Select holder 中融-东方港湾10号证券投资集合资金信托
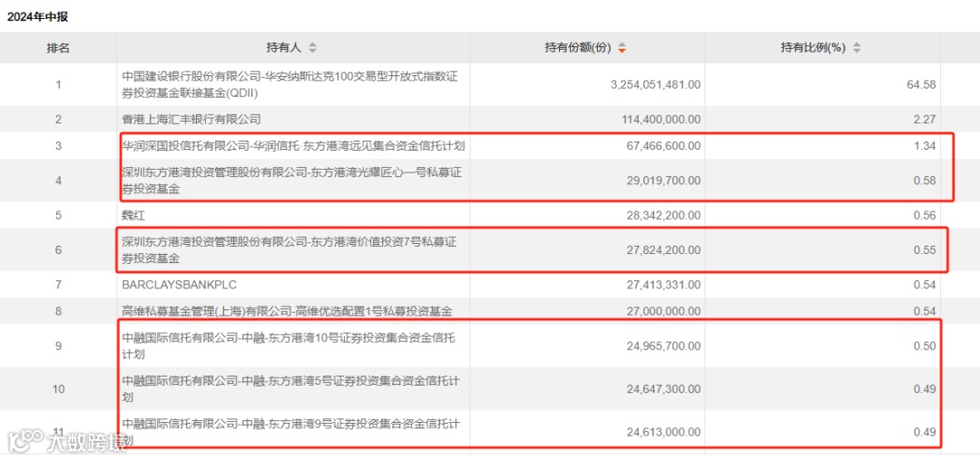The image size is (980, 460). tap(289, 346)
